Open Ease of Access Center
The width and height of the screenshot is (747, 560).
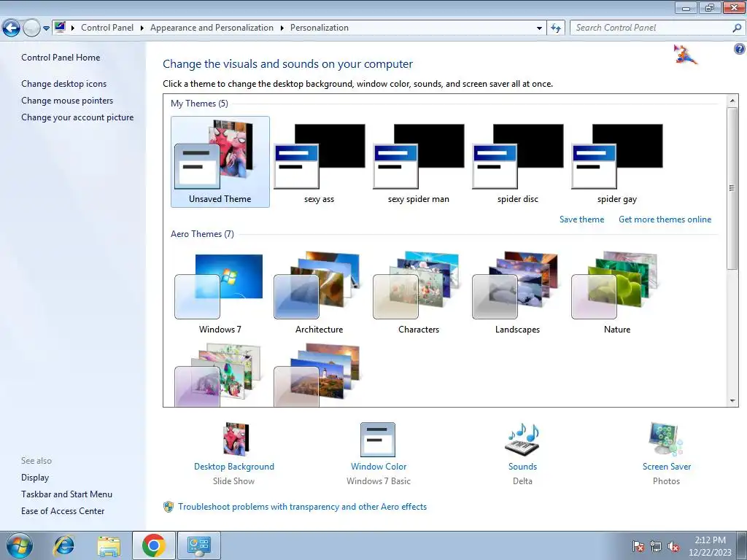(x=63, y=510)
